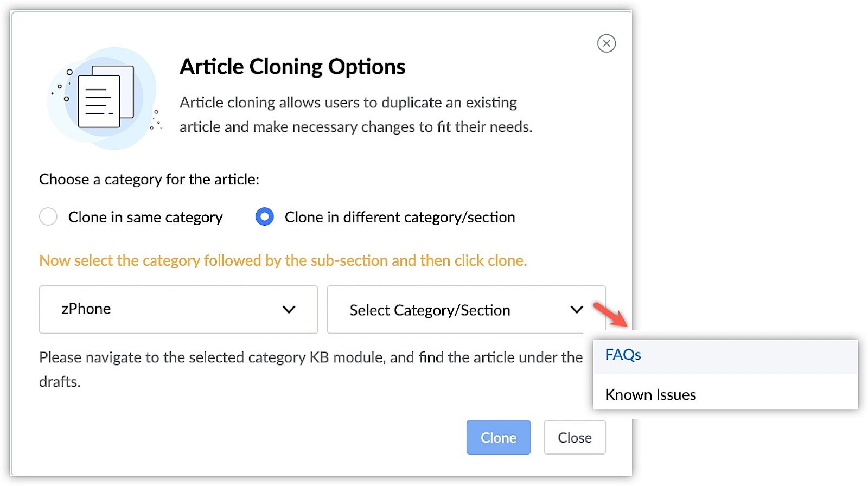
Task: Click the article cloning document illustration
Action: pos(105,98)
